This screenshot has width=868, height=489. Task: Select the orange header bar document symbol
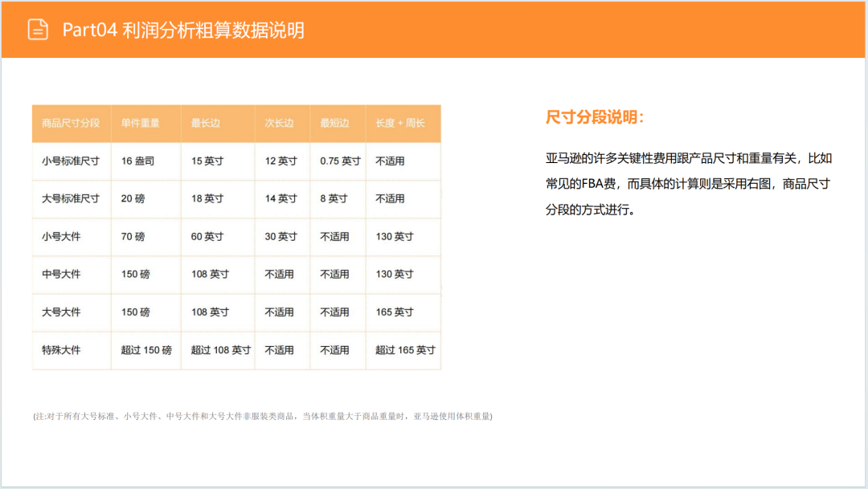(36, 26)
